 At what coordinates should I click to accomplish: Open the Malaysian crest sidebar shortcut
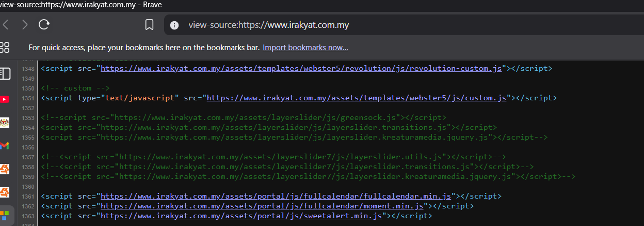[5, 123]
